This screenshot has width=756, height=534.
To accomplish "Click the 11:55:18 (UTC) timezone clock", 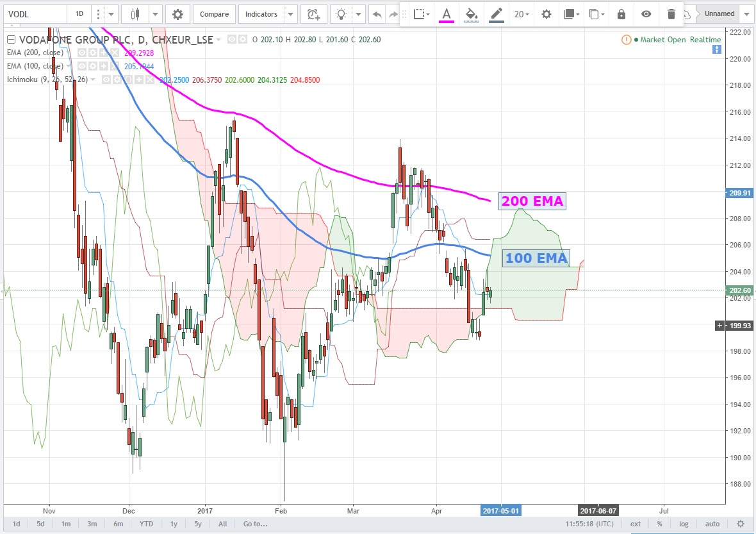I will coord(589,524).
